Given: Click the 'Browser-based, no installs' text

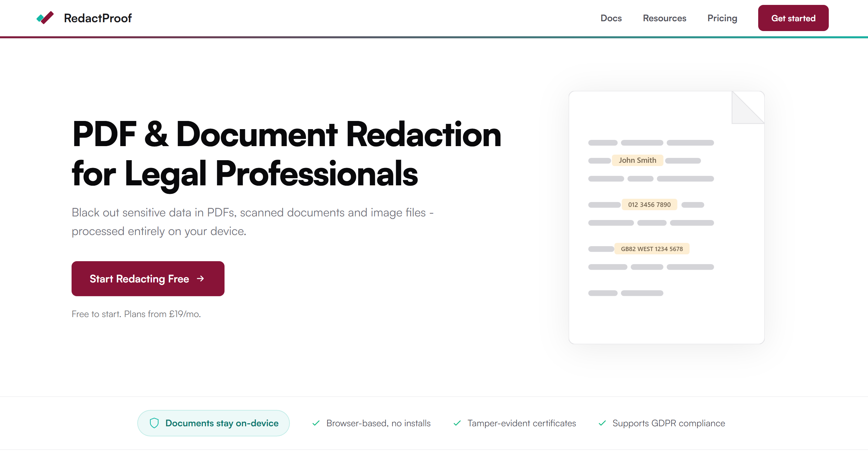Looking at the screenshot, I should 378,423.
